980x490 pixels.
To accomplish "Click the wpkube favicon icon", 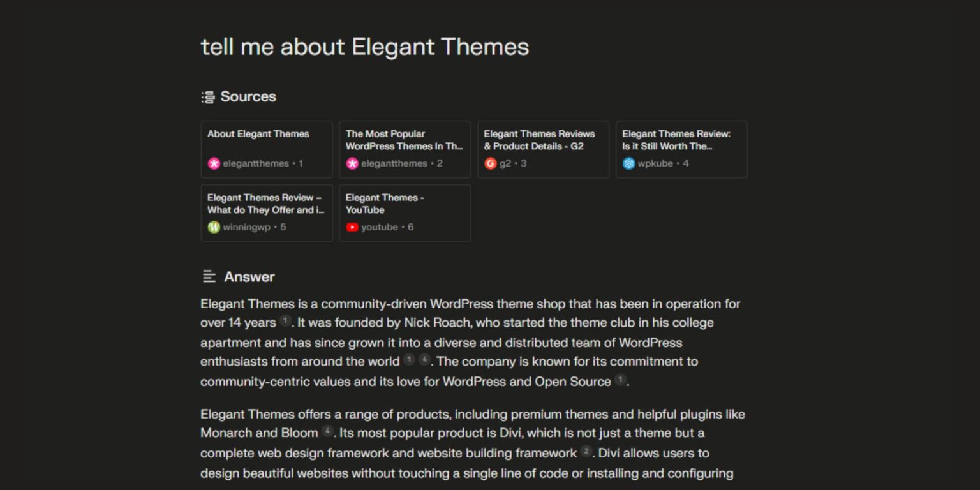I will (628, 163).
